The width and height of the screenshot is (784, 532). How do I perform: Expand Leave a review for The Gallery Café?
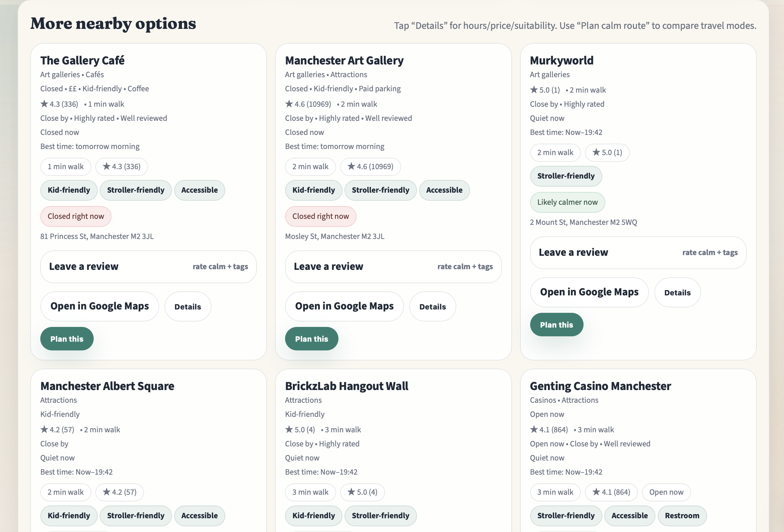tap(148, 267)
